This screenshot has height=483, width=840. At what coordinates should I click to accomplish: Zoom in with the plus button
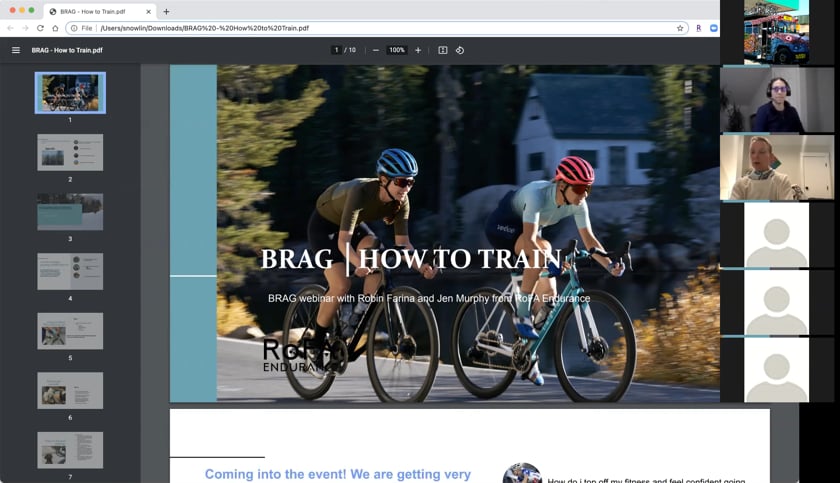[x=418, y=50]
